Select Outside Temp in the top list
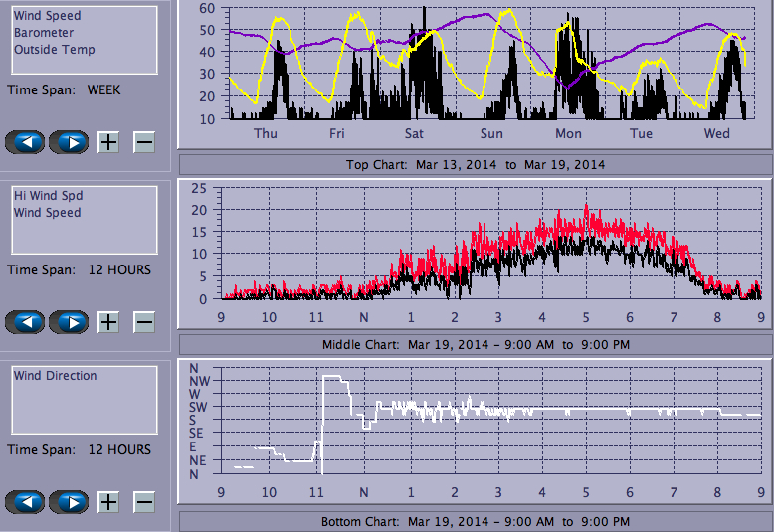774x532 pixels. tap(54, 50)
